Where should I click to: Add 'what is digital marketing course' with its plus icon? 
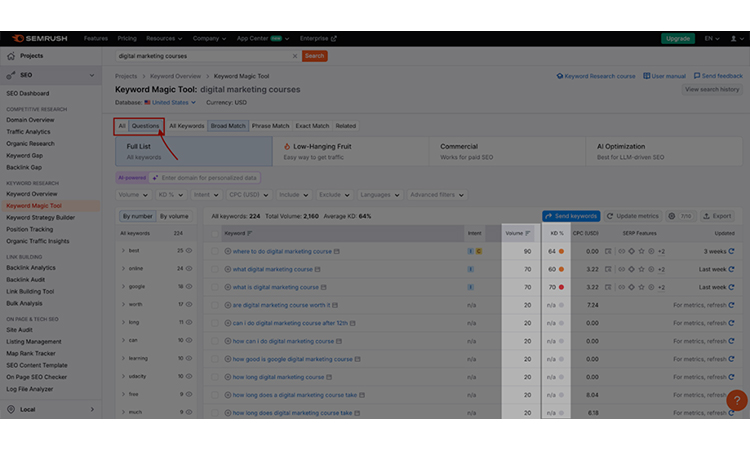coord(228,287)
